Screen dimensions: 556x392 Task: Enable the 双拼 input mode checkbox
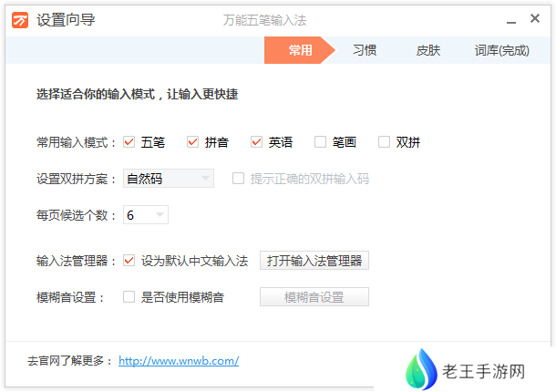[384, 142]
